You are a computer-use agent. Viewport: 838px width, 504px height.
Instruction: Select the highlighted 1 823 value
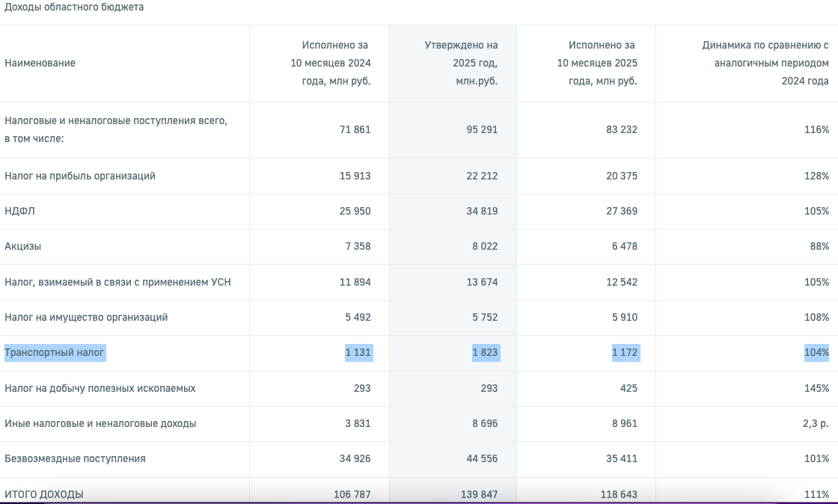[485, 352]
